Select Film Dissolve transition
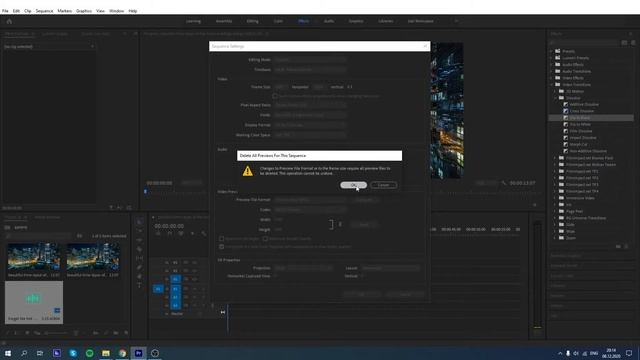The width and height of the screenshot is (640, 360). point(581,131)
